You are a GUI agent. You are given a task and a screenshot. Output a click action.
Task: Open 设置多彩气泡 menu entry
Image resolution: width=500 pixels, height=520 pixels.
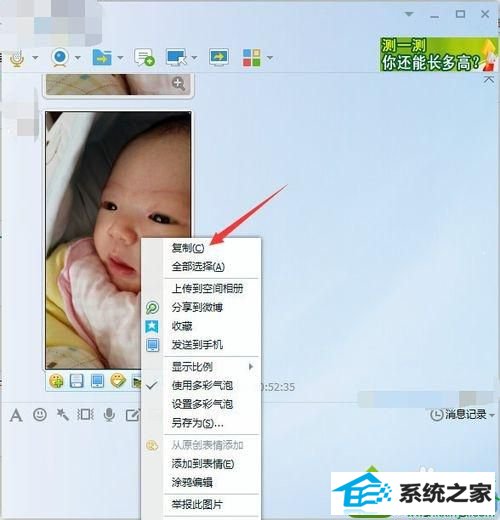point(202,404)
